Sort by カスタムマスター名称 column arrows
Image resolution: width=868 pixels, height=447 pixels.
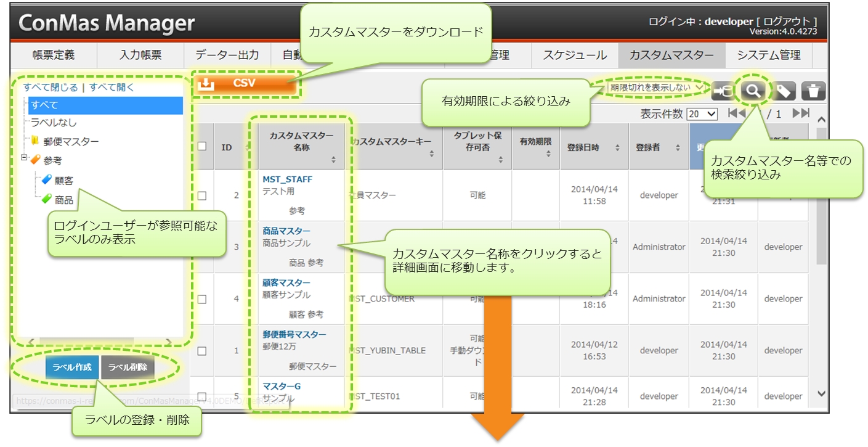[x=333, y=160]
